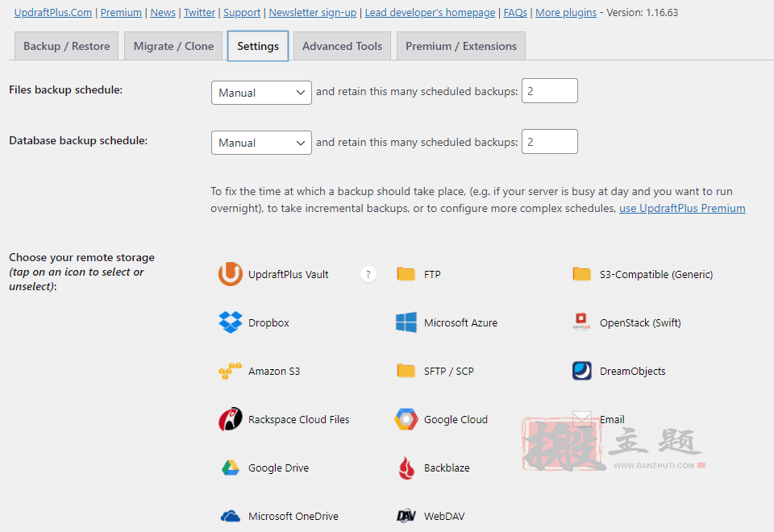The height and width of the screenshot is (532, 774).
Task: Choose the OpenStack (Swift) icon
Action: pos(581,322)
